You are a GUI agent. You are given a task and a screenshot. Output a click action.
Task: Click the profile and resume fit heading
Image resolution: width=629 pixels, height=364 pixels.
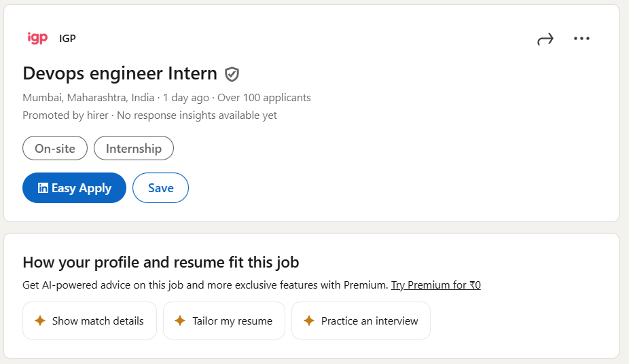[160, 262]
